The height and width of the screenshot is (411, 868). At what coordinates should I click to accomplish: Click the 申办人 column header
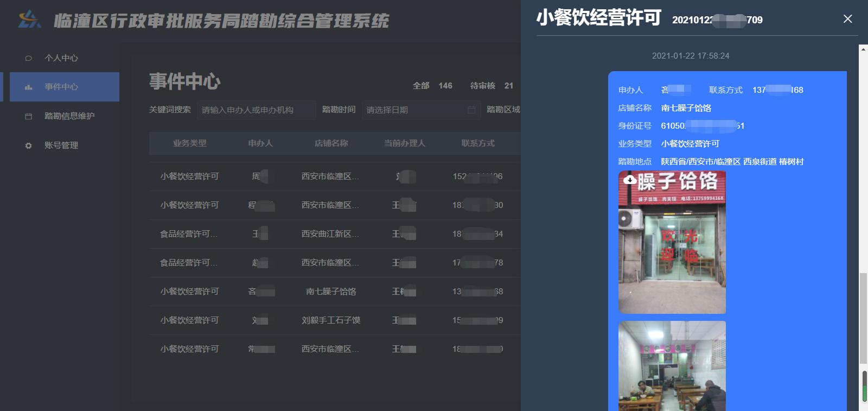[x=260, y=143]
